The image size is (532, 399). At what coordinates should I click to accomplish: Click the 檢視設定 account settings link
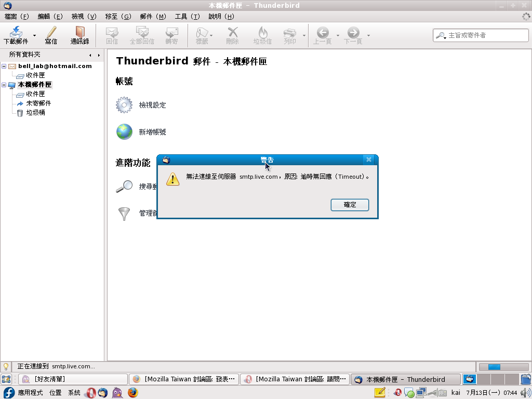(152, 105)
